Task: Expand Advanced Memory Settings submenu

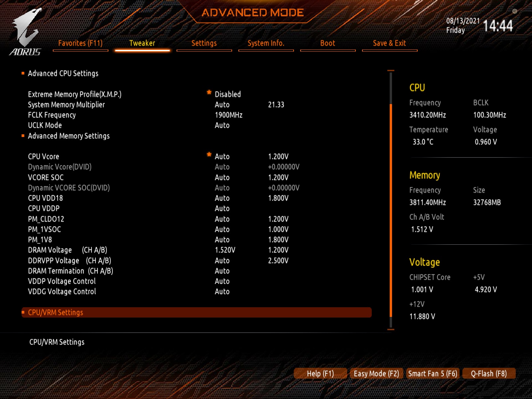Action: (x=69, y=136)
